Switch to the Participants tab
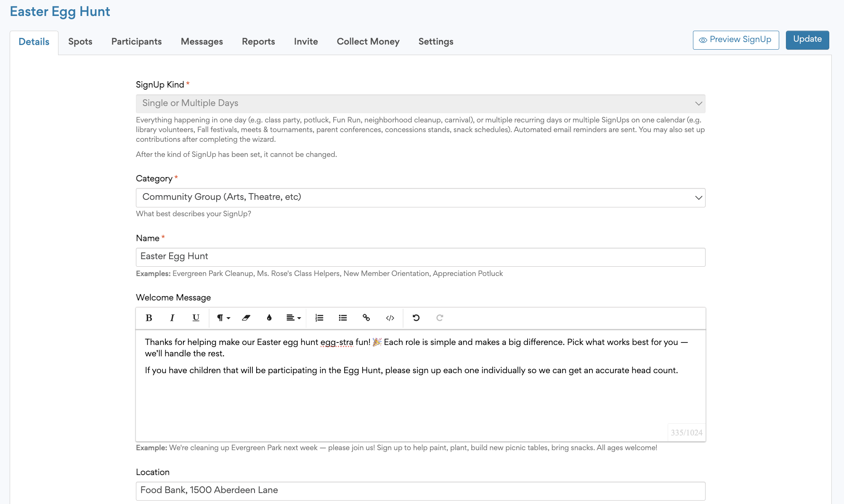The height and width of the screenshot is (504, 844). [136, 42]
